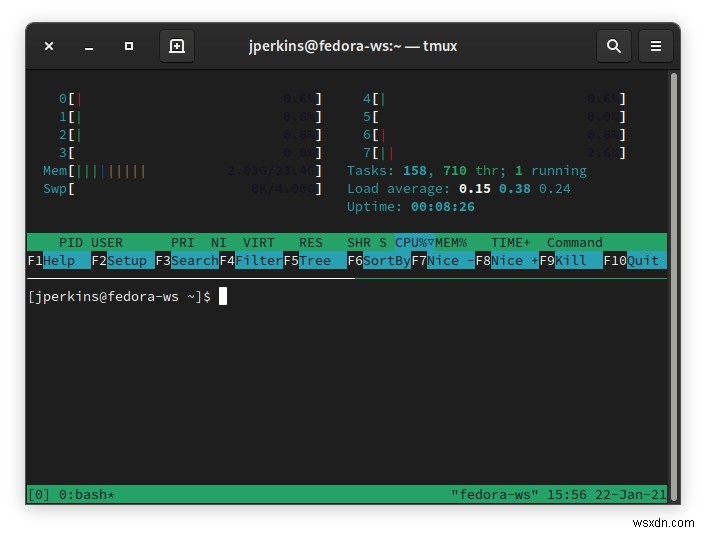Sort by the USER column header
This screenshot has height=533, width=706.
click(x=107, y=243)
